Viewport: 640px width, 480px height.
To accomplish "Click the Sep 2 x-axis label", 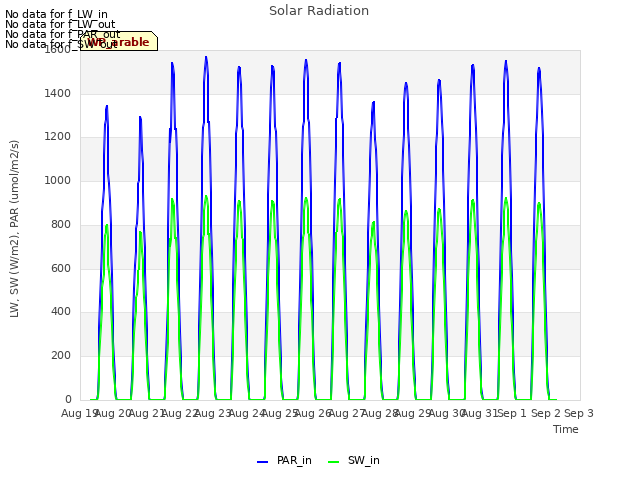I will click(546, 413).
